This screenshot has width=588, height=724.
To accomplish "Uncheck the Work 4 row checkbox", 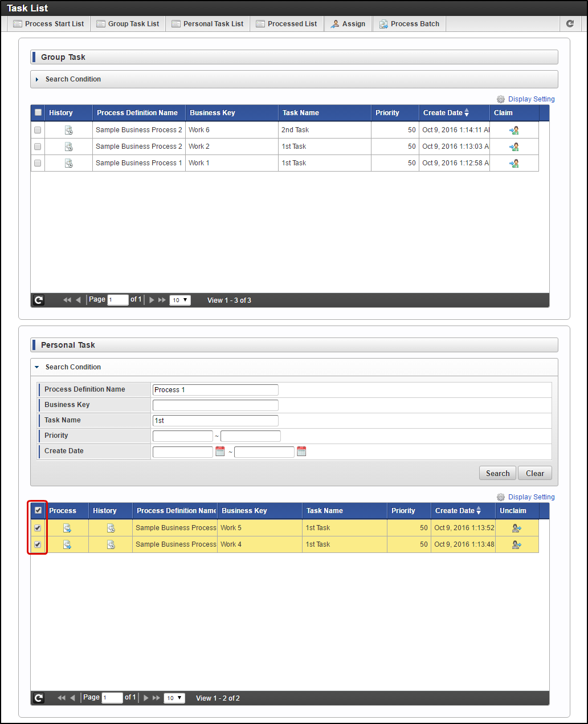I will [38, 544].
